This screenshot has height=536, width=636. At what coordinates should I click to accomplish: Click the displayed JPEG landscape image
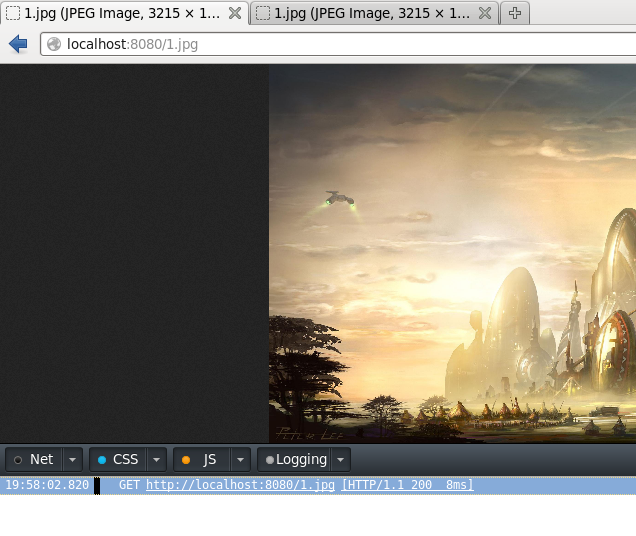[452, 254]
